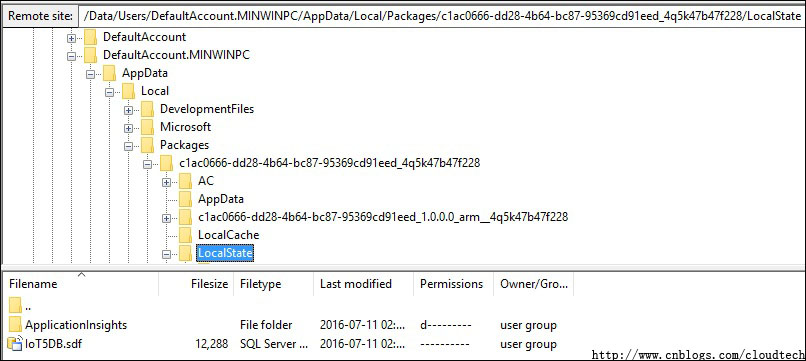Click into the Remote site path field
This screenshot has height=361, width=806.
[x=442, y=16]
